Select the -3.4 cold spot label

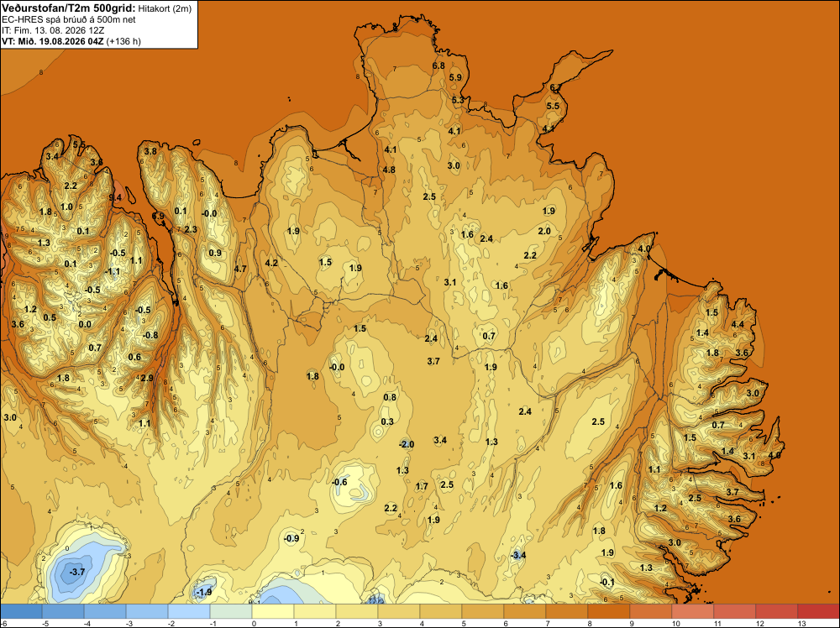[x=518, y=555]
